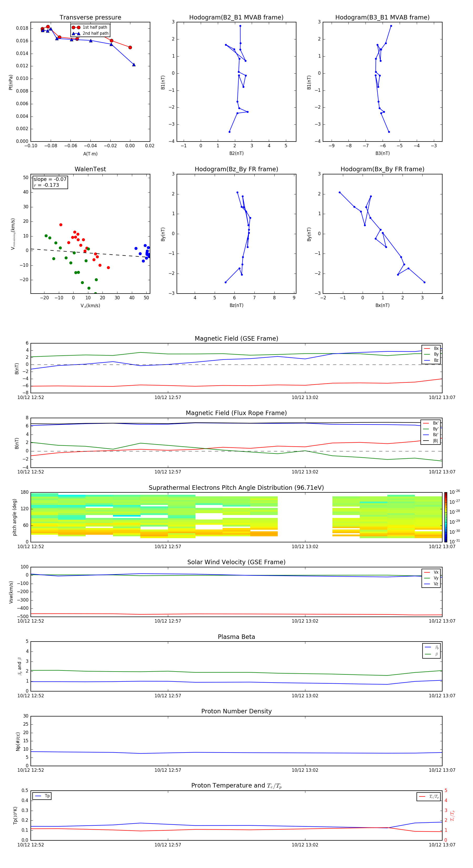473x868 pixels.
Task: Click the 'Vx' legend entry
Action: pyautogui.click(x=431, y=573)
